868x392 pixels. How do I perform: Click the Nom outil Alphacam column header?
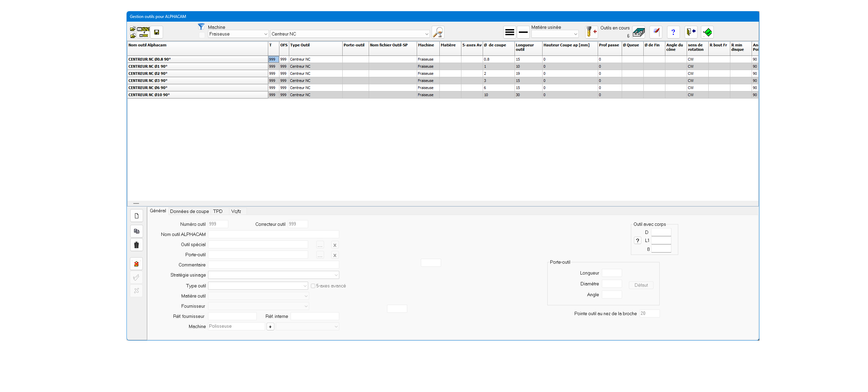click(x=198, y=48)
